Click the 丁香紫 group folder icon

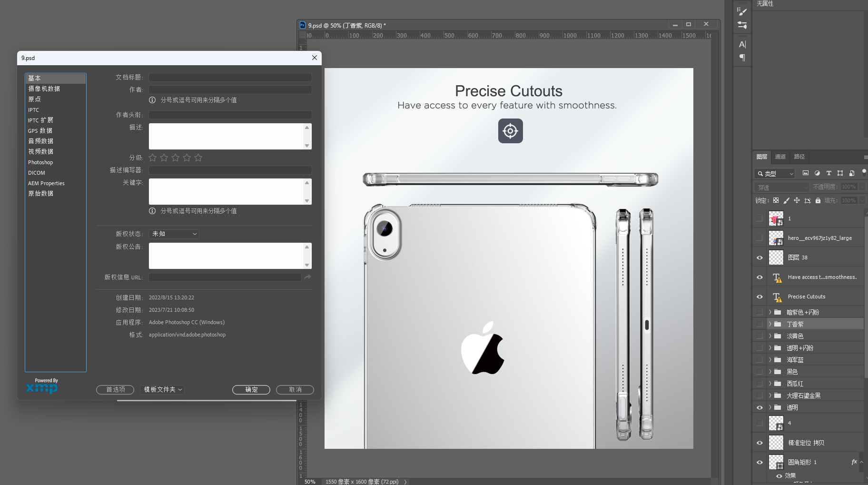coord(778,324)
